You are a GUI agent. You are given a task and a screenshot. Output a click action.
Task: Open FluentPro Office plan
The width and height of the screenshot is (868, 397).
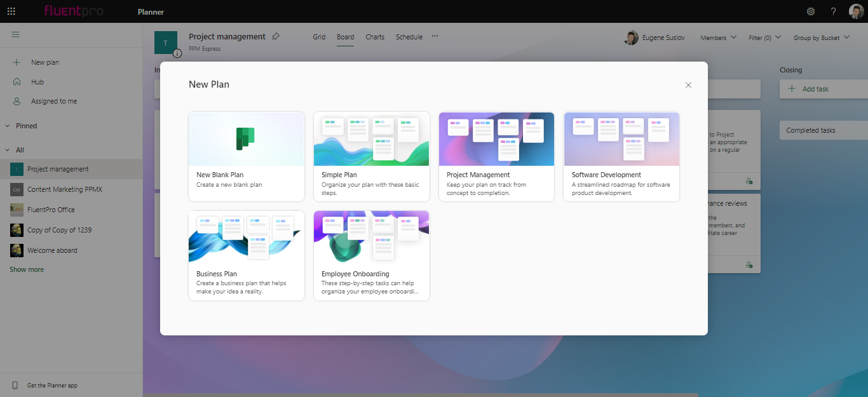pos(71,210)
